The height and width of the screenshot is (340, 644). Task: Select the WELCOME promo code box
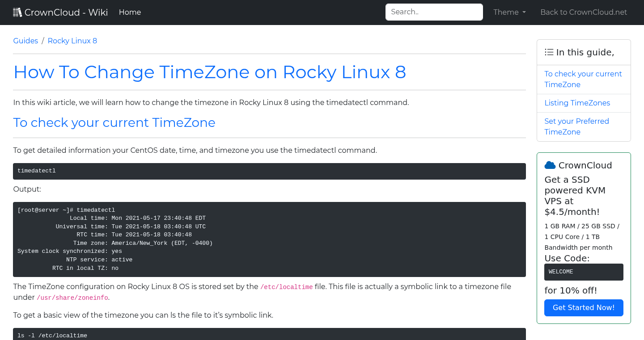click(x=584, y=272)
